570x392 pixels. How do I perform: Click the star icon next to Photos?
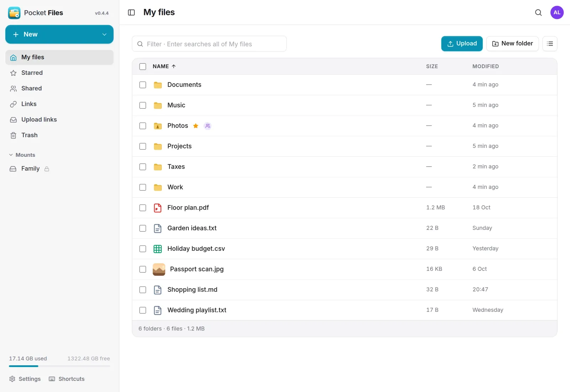(x=196, y=126)
